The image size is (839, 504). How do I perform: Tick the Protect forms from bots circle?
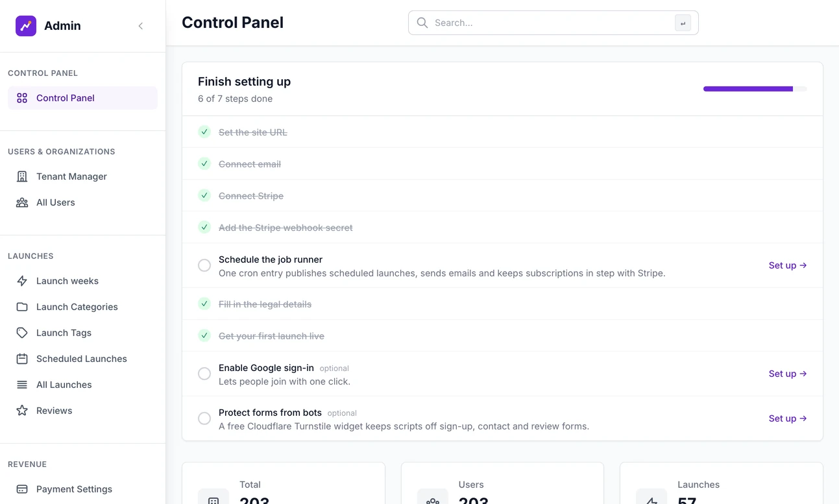click(x=204, y=418)
